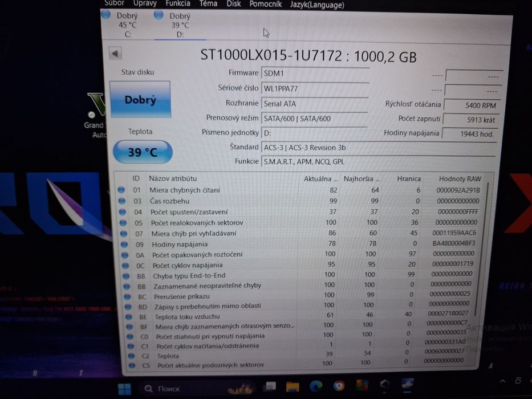Open the Pomocník menu

266,4
